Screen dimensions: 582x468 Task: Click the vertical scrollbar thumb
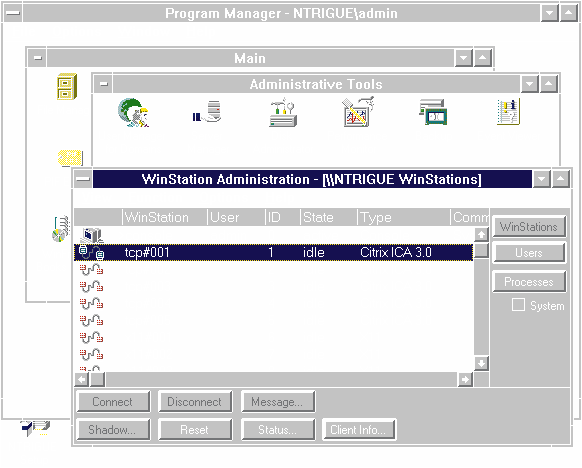coord(481,251)
